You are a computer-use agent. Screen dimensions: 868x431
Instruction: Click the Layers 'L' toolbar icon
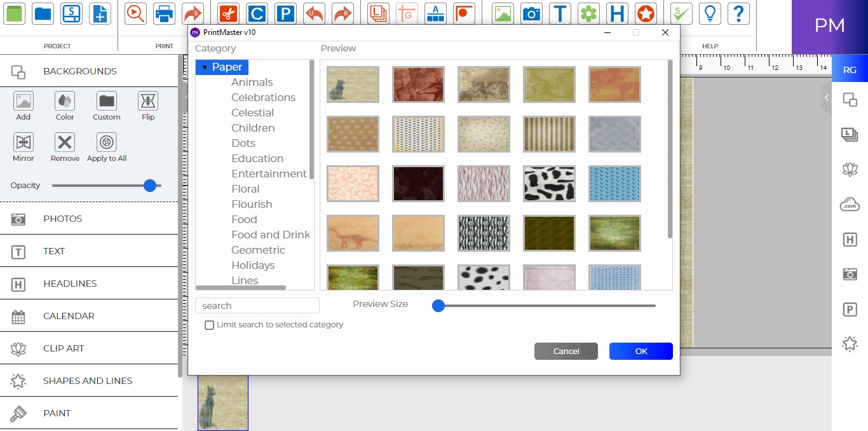click(x=378, y=13)
